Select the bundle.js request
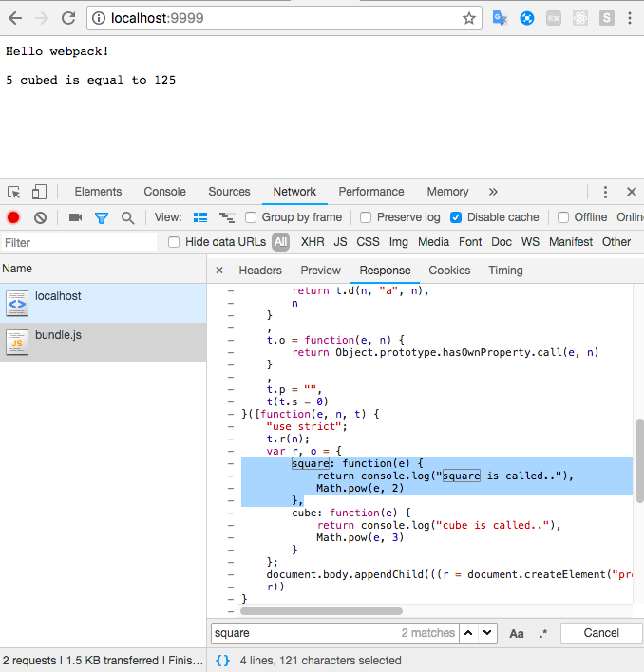The height and width of the screenshot is (672, 644). coord(59,336)
